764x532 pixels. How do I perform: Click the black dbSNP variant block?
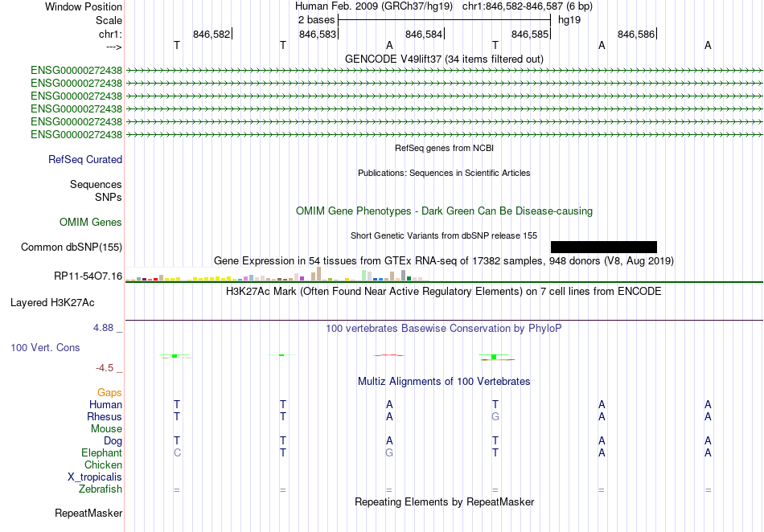point(604,247)
